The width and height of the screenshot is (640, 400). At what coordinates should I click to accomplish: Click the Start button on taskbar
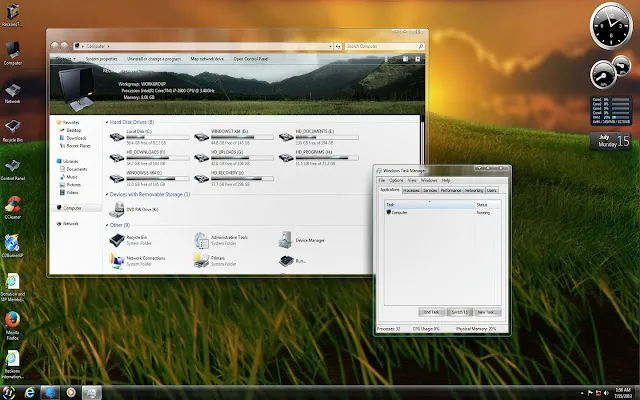(x=9, y=393)
